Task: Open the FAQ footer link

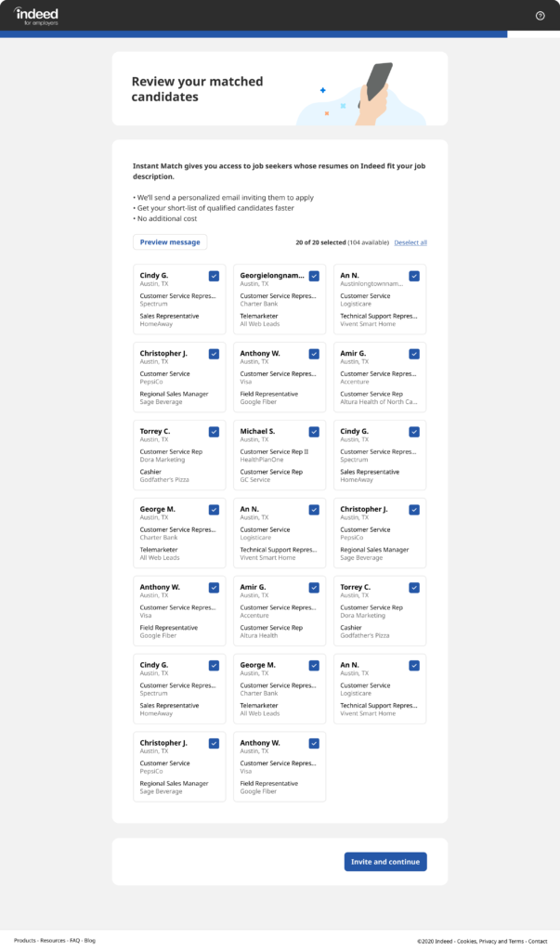Action: pyautogui.click(x=74, y=941)
